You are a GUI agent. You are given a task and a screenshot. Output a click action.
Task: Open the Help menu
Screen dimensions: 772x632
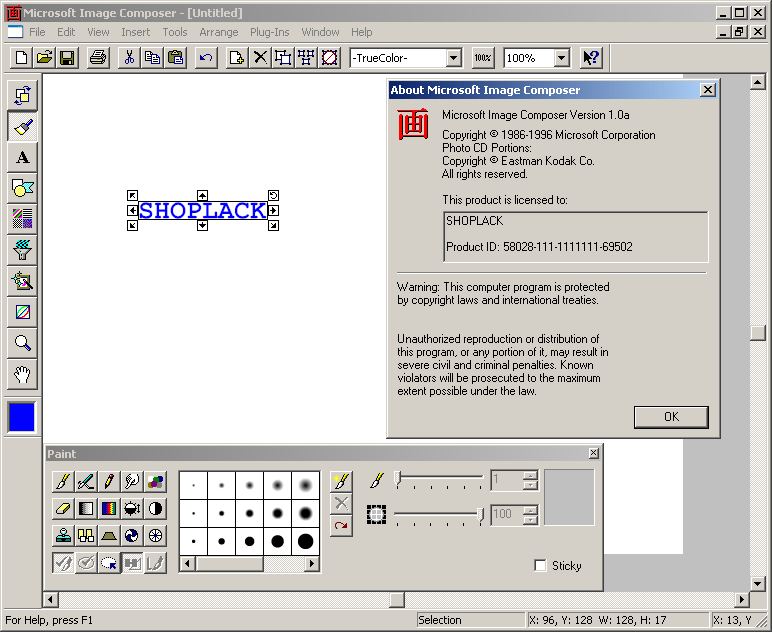point(361,32)
